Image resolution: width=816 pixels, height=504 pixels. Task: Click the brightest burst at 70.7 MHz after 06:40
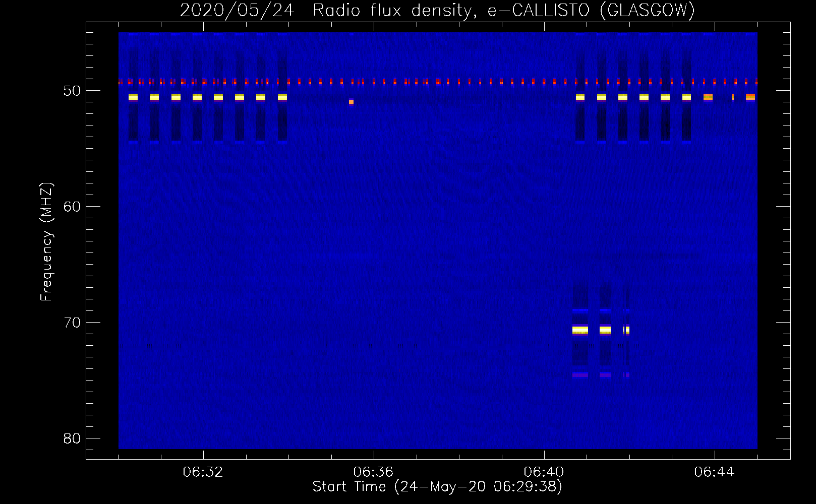[x=580, y=330]
